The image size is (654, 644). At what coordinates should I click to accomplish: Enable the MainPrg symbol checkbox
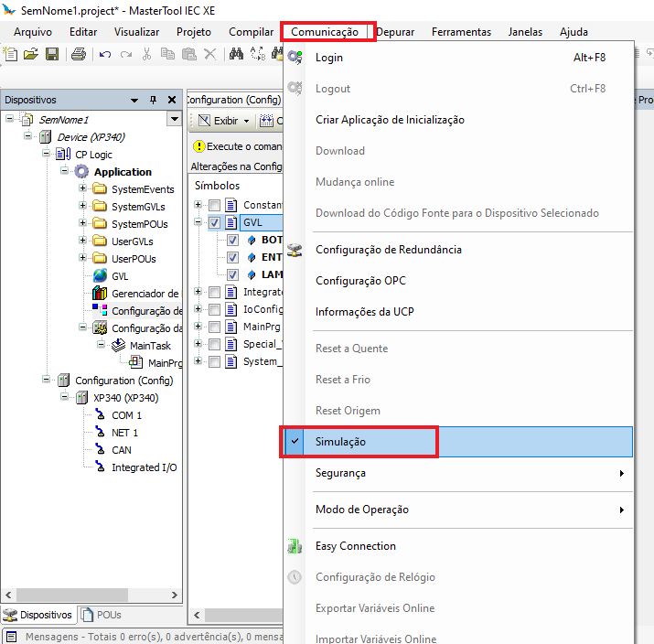[x=214, y=327]
